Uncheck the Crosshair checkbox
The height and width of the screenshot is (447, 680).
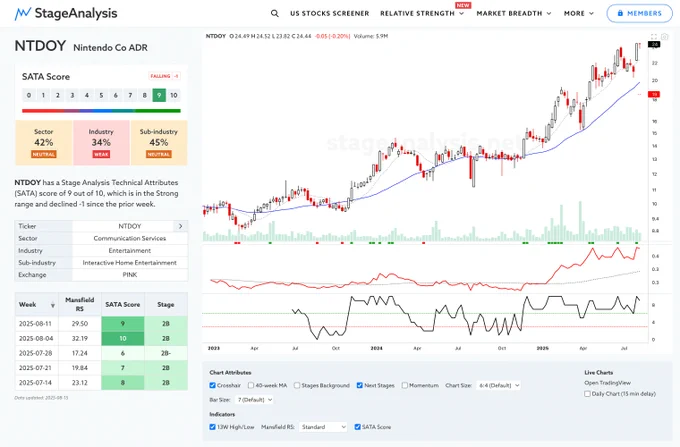pyautogui.click(x=212, y=385)
